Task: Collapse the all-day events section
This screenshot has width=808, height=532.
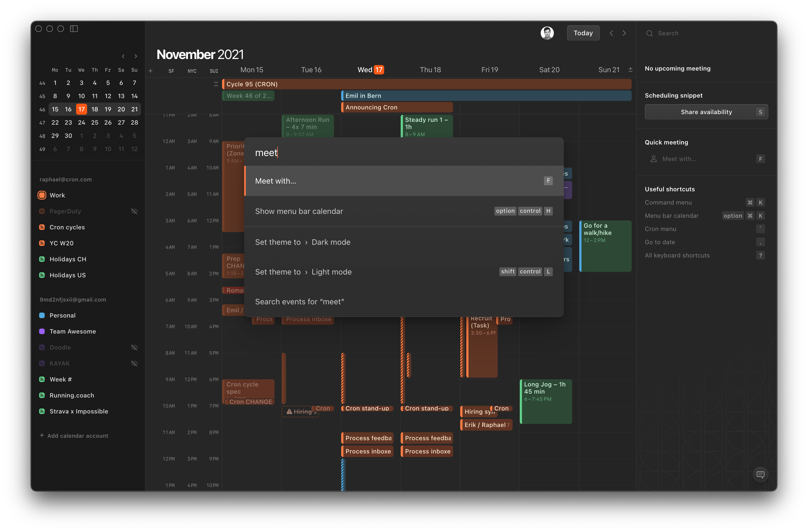Action: click(x=216, y=84)
